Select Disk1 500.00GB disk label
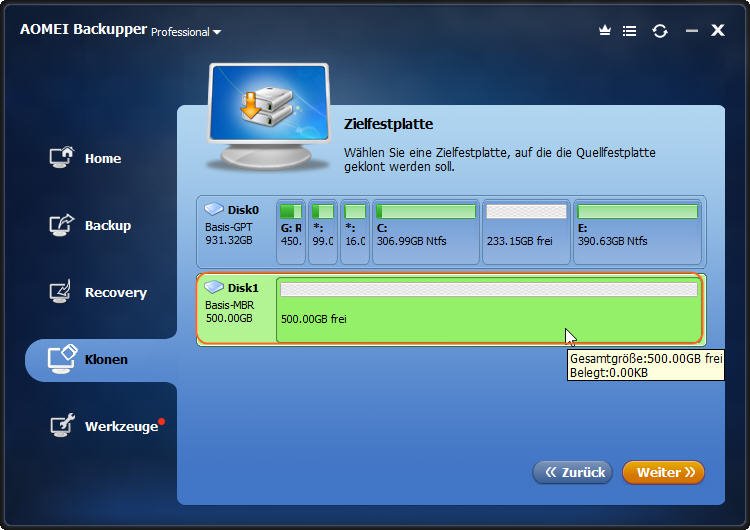Screen dimensions: 750x530 click(235, 309)
